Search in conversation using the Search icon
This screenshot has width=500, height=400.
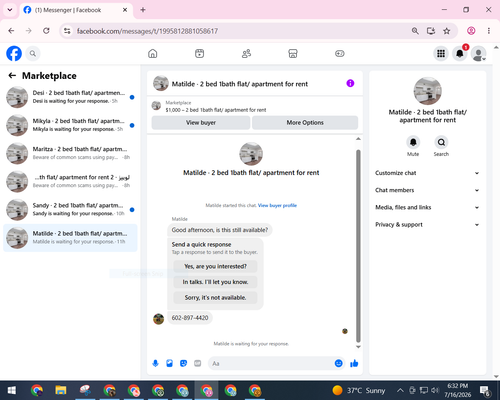(x=441, y=142)
